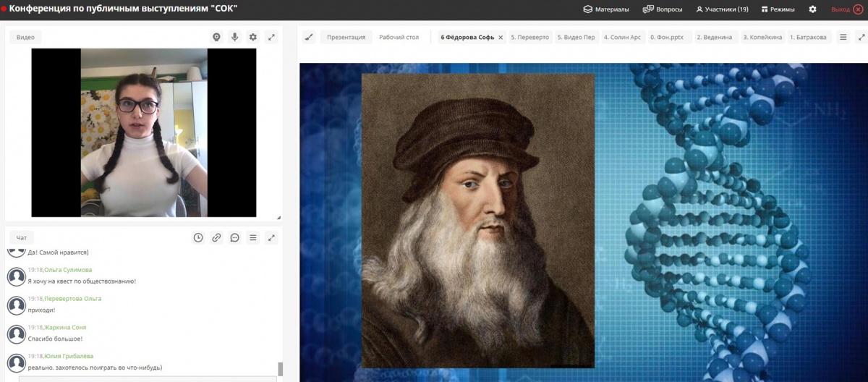Open the presentation list menu icon

[843, 37]
